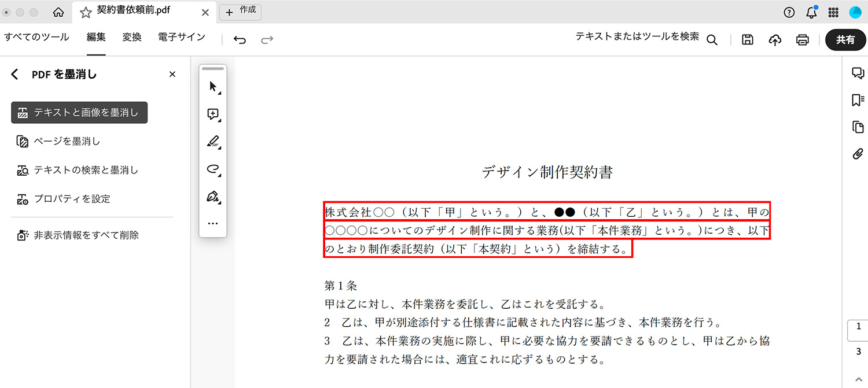
Task: Click the 第１条 heading text
Action: (x=341, y=286)
